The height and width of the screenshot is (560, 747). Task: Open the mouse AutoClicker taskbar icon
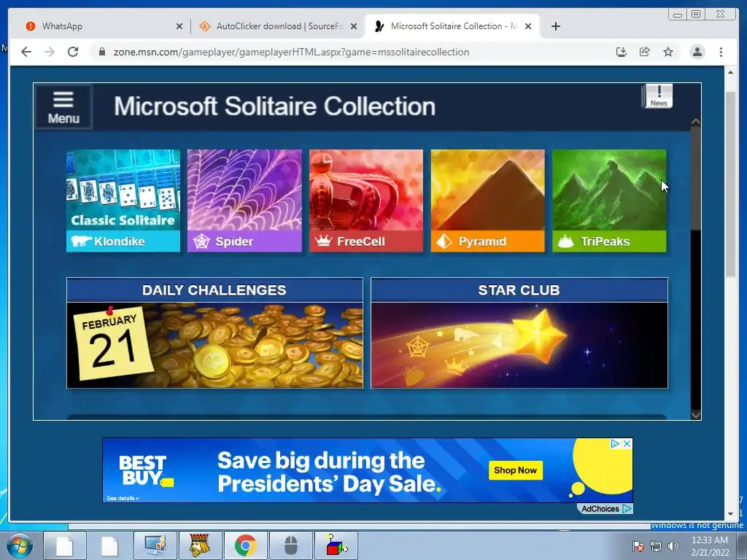290,545
